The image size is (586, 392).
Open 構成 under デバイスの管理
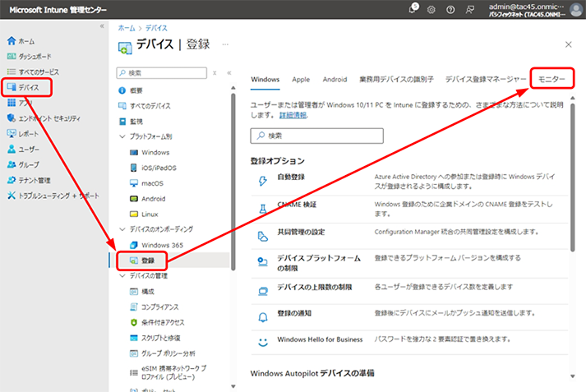tap(142, 291)
